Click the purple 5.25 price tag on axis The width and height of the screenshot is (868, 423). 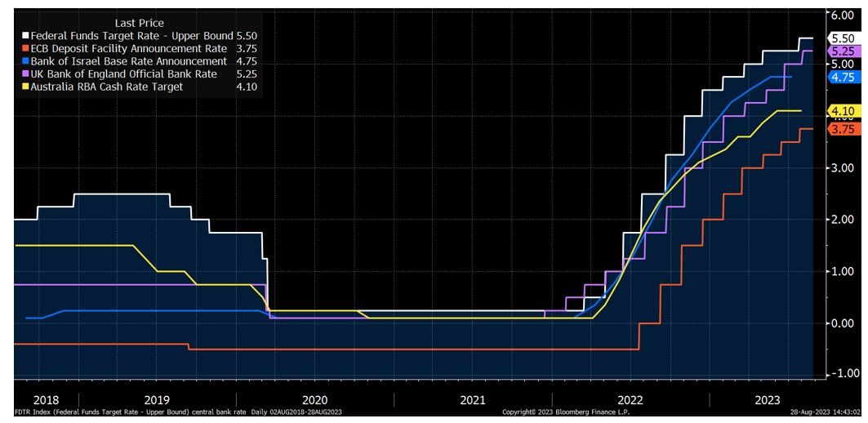[x=845, y=51]
